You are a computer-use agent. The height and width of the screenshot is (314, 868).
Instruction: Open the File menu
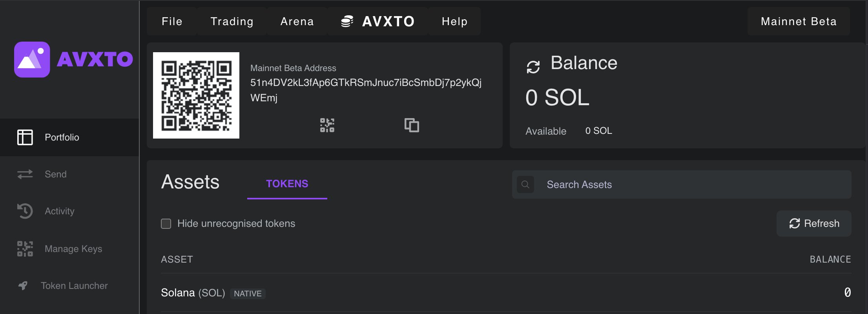[172, 21]
